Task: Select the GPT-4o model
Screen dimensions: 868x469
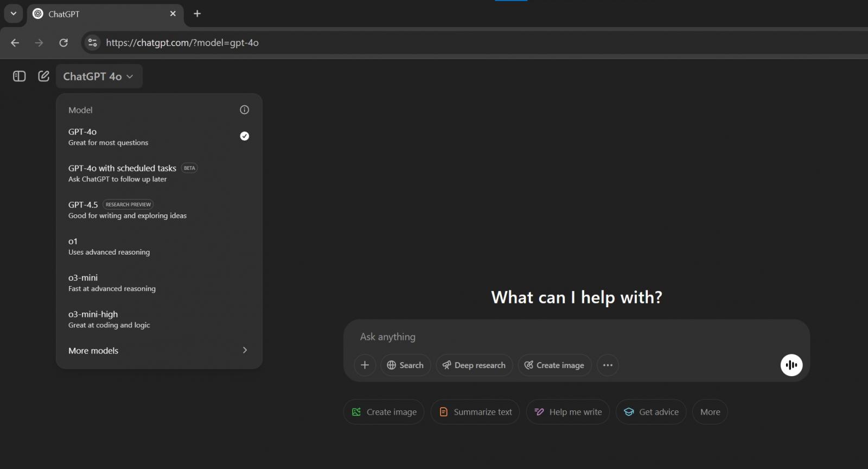Action: pos(159,137)
